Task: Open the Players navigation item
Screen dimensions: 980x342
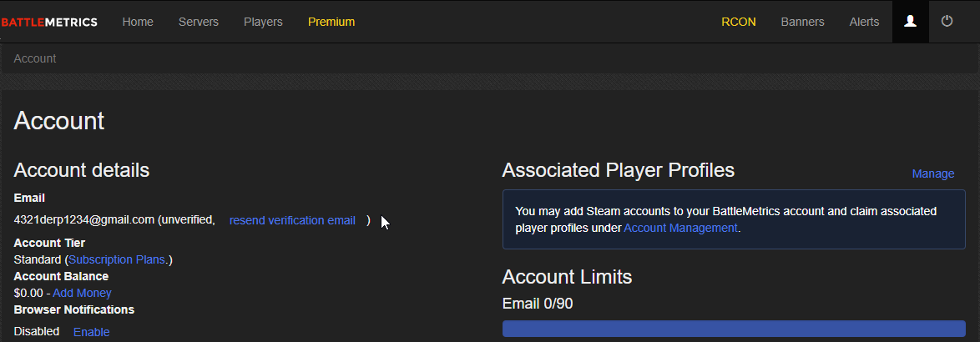Action: point(263,22)
